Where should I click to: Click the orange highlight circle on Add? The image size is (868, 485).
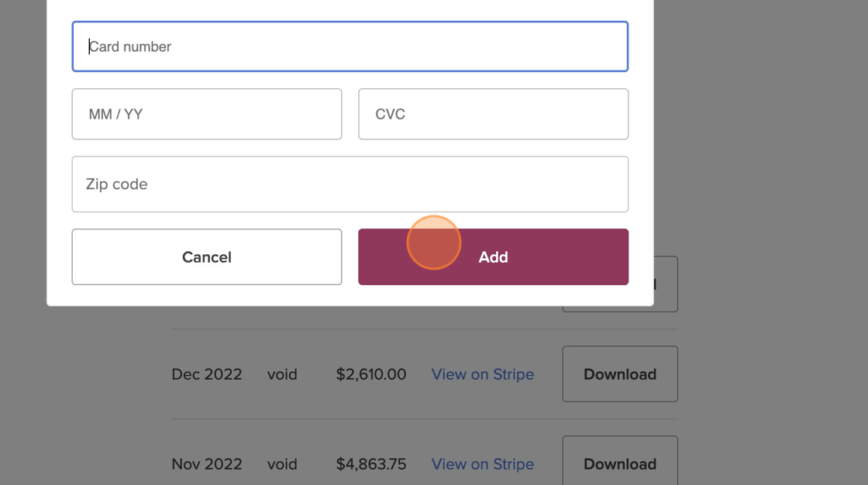434,242
